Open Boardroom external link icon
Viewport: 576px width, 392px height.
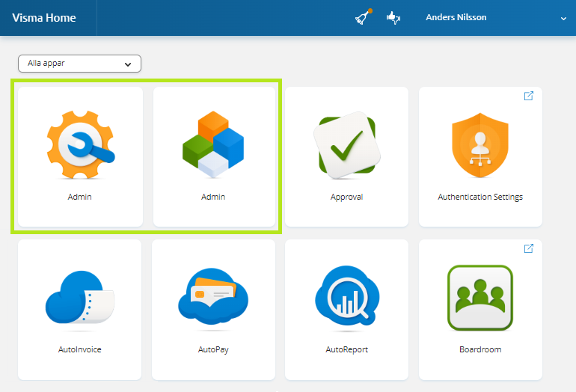coord(529,248)
